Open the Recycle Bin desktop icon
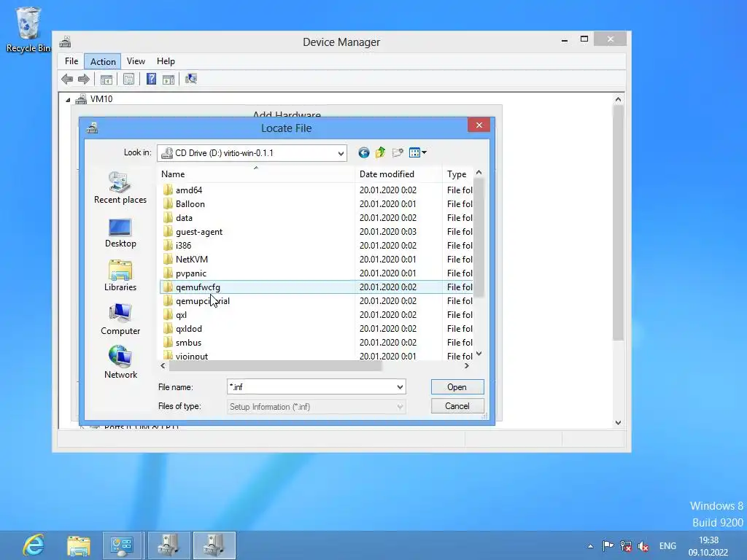Image resolution: width=747 pixels, height=560 pixels. (x=28, y=29)
